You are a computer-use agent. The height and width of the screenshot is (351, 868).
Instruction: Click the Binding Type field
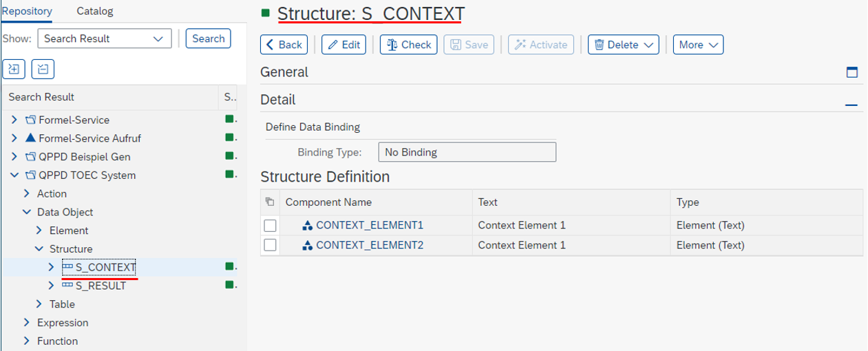467,152
